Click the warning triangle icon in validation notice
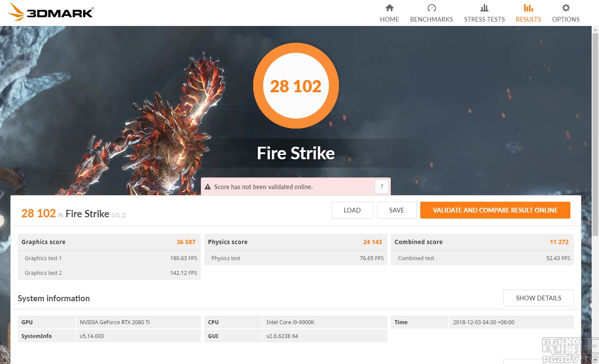Image resolution: width=599 pixels, height=364 pixels. pyautogui.click(x=208, y=187)
